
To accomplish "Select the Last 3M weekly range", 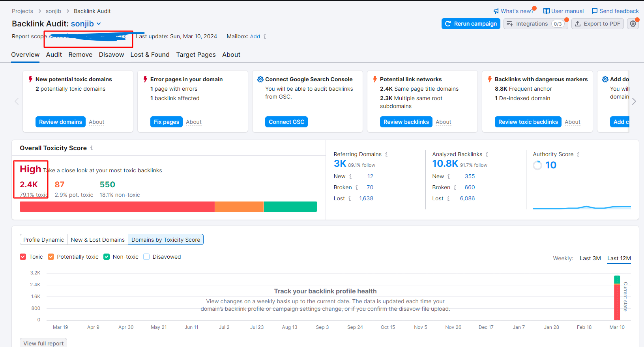I will [590, 258].
